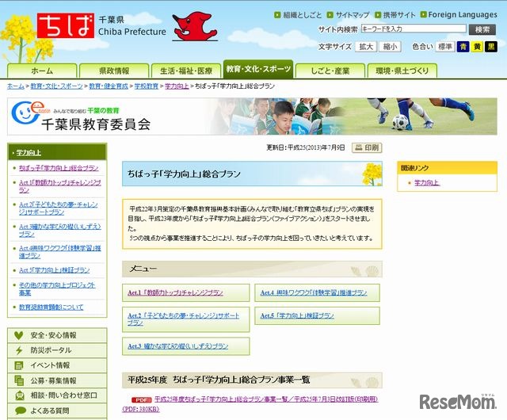Open イベント情報 menu item
507x420 pixels.
click(57, 365)
